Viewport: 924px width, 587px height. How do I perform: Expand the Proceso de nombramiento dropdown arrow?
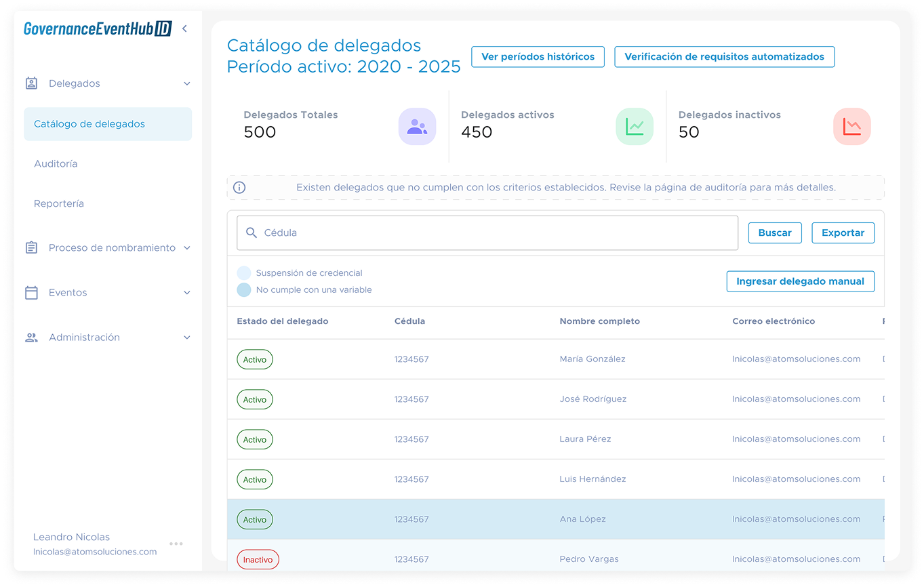(x=187, y=248)
